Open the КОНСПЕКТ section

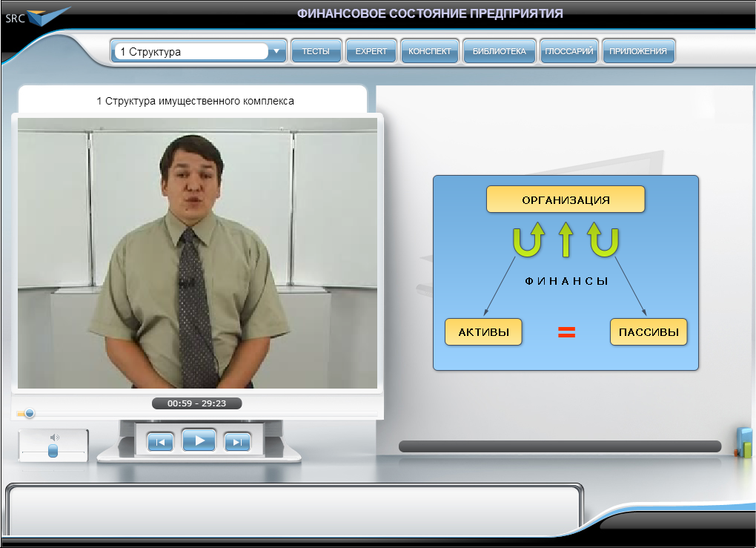430,51
